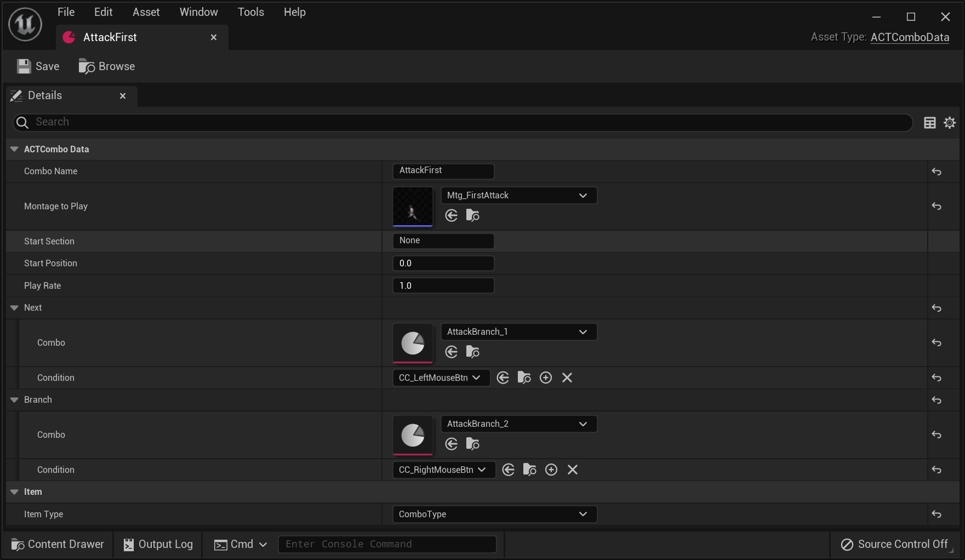Open the ComboType item type dropdown

(x=494, y=514)
